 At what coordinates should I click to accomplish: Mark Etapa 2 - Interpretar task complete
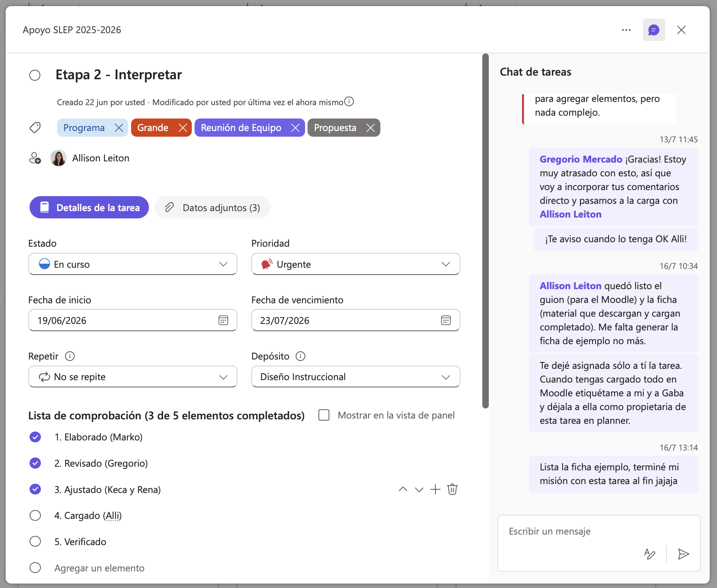point(35,75)
